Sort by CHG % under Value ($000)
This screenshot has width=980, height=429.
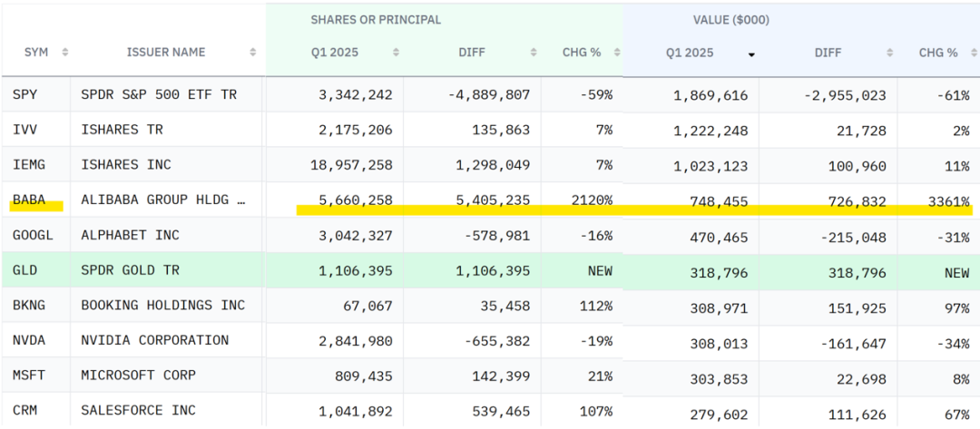pos(972,53)
